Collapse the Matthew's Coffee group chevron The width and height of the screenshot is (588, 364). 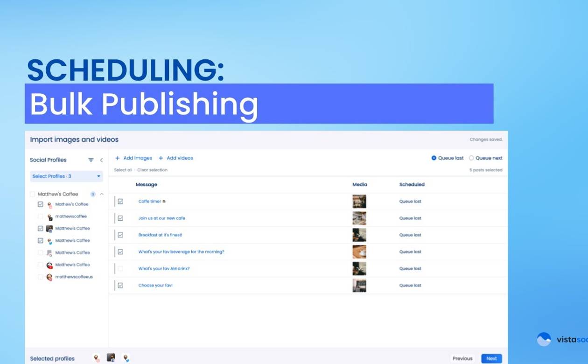[x=102, y=194]
